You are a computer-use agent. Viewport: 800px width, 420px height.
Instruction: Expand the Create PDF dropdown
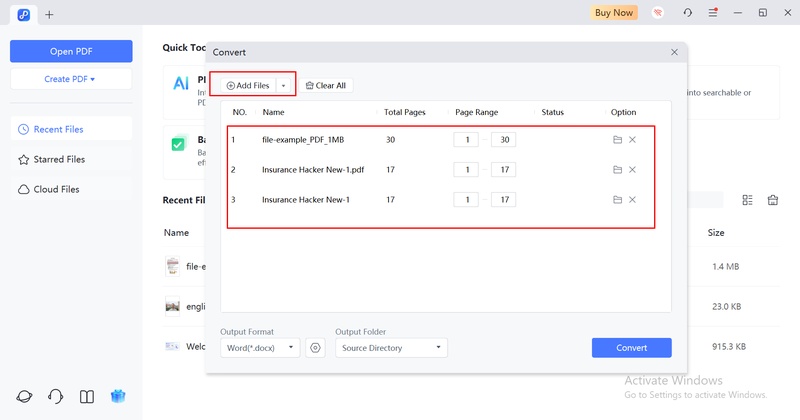click(x=71, y=79)
